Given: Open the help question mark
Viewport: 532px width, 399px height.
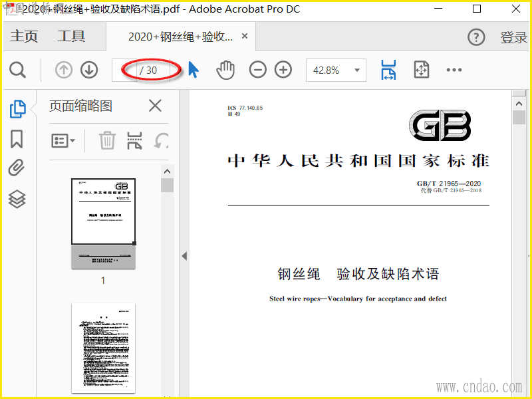Looking at the screenshot, I should tap(476, 37).
